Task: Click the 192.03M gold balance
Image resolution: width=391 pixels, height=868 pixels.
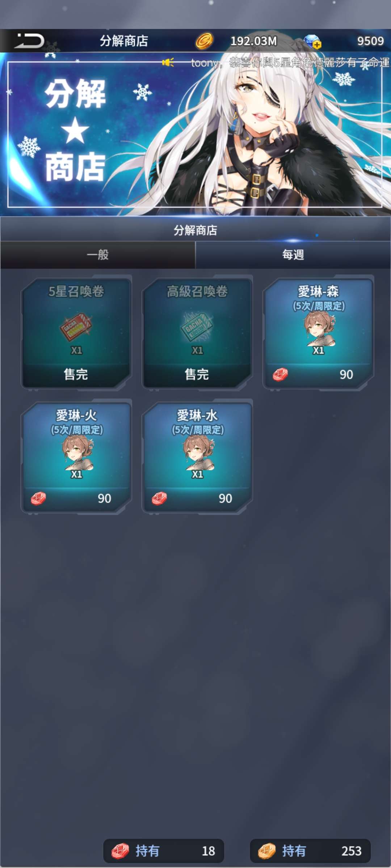Action: 253,41
